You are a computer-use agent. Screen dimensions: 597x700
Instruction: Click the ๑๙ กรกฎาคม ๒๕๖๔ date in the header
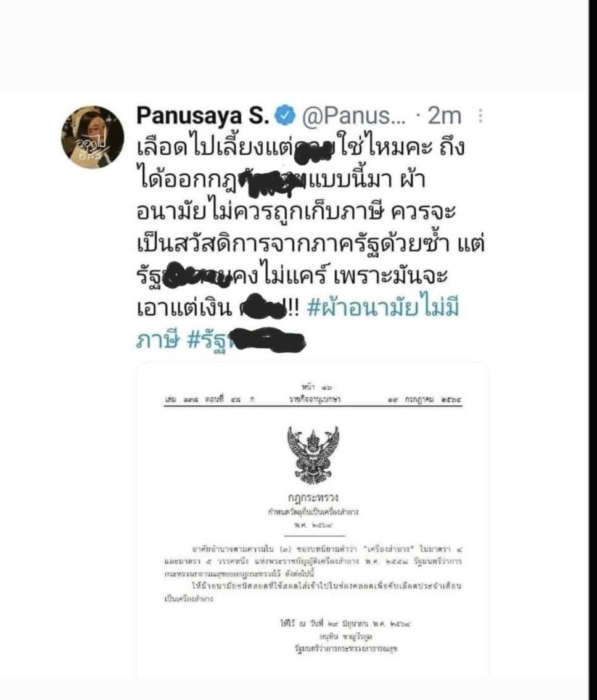425,400
